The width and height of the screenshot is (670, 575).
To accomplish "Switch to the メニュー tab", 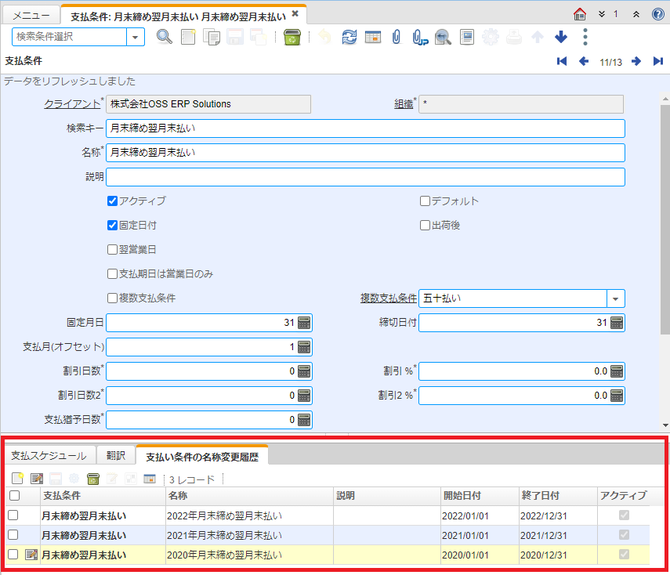I will pos(31,16).
